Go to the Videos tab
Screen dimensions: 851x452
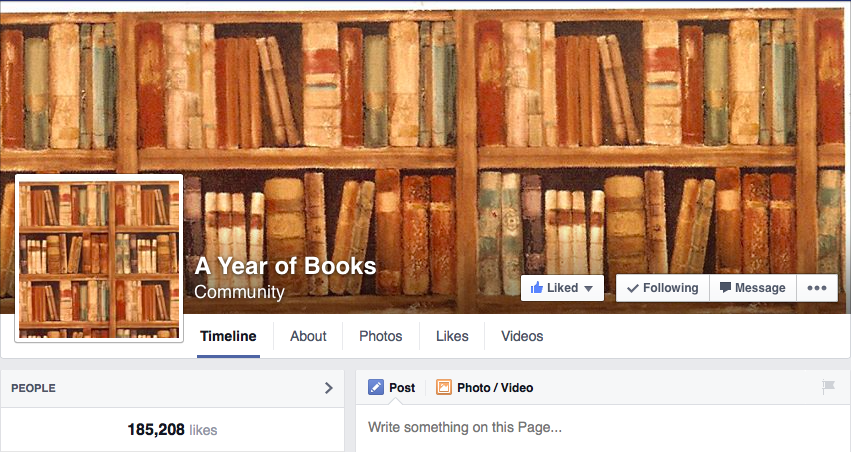coord(522,336)
